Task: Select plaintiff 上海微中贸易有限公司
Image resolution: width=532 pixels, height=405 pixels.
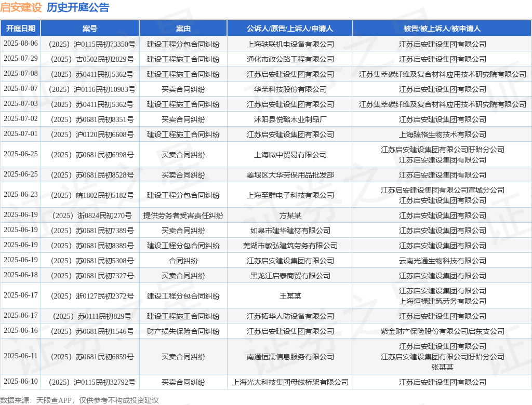Action: [x=290, y=155]
